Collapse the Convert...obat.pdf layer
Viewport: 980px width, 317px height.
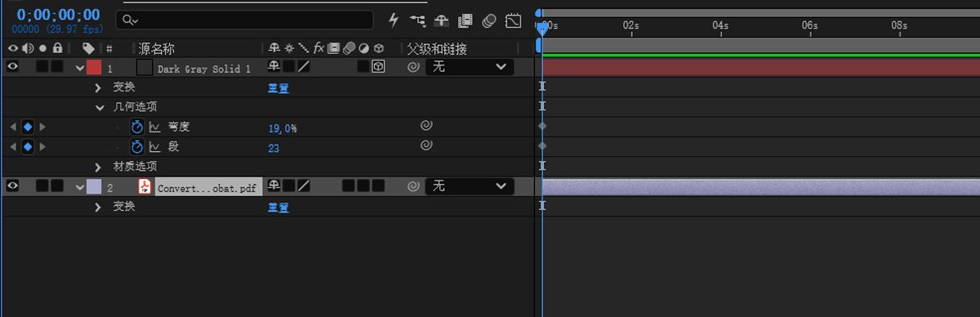pos(79,187)
